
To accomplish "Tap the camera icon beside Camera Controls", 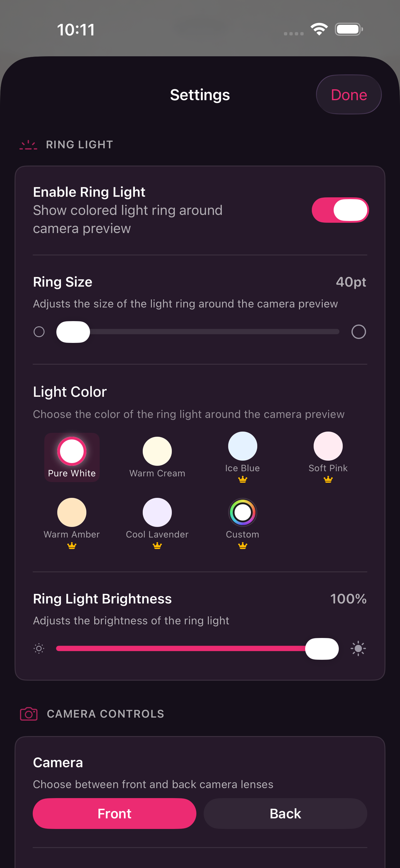I will point(29,714).
